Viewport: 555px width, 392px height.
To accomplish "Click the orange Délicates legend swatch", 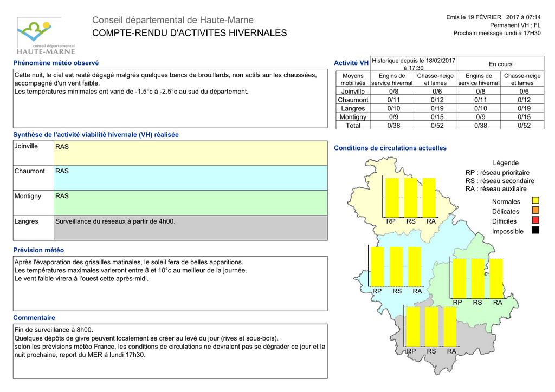I will coord(535,210).
